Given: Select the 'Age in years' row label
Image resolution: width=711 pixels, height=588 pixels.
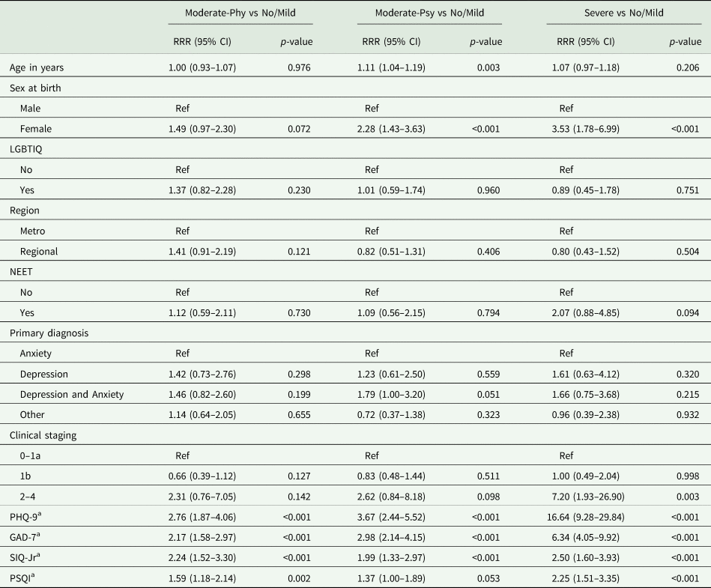Looking at the screenshot, I should 37,67.
